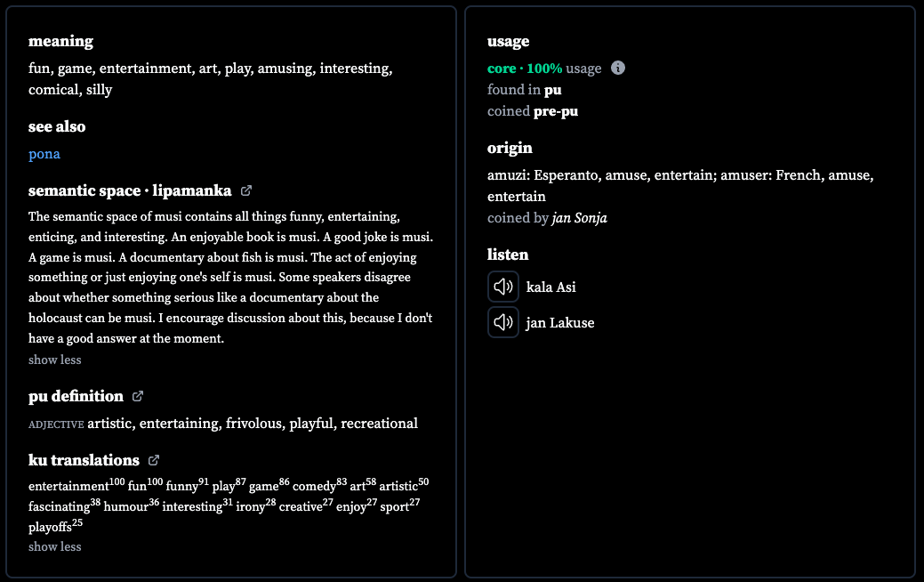Click the ku translations heading
The height and width of the screenshot is (582, 924).
[84, 460]
